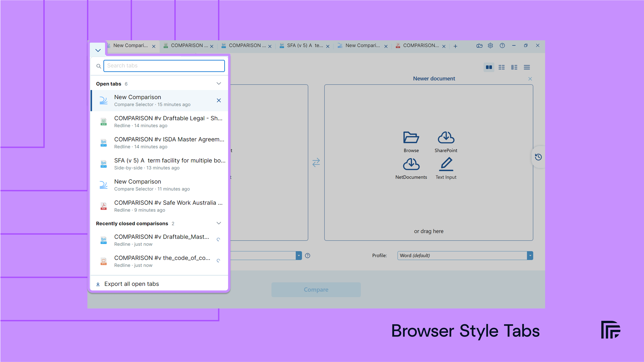The height and width of the screenshot is (362, 644).
Task: Collapse the Open tabs section
Action: click(219, 84)
